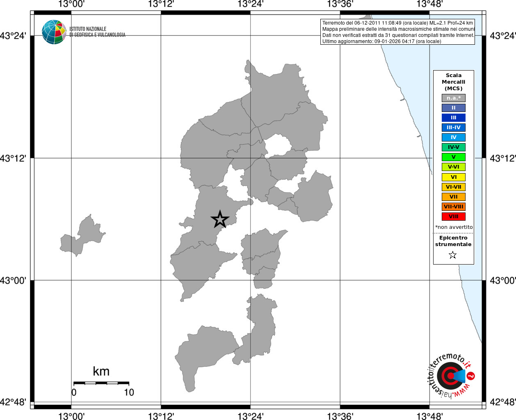The width and height of the screenshot is (516, 420).
Task: Select the MCS II legend swatch
Action: tap(454, 108)
